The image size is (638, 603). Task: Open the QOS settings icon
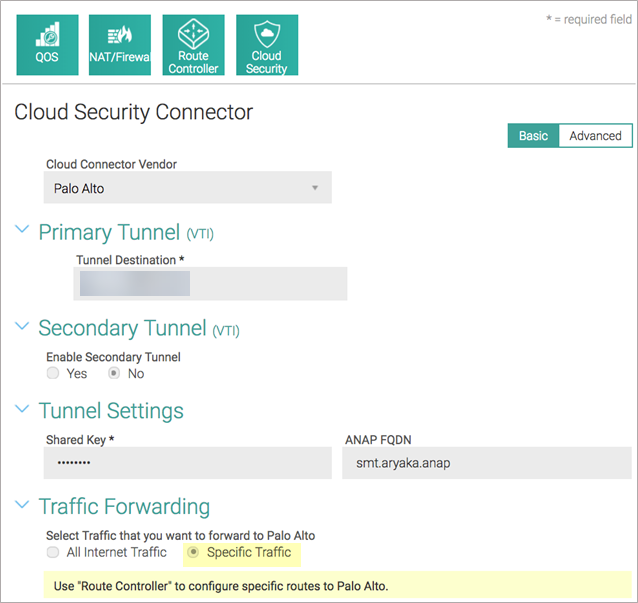47,45
